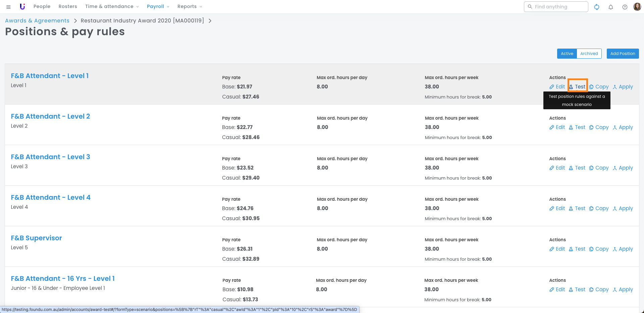
Task: Expand the Time & attendance menu
Action: 112,6
